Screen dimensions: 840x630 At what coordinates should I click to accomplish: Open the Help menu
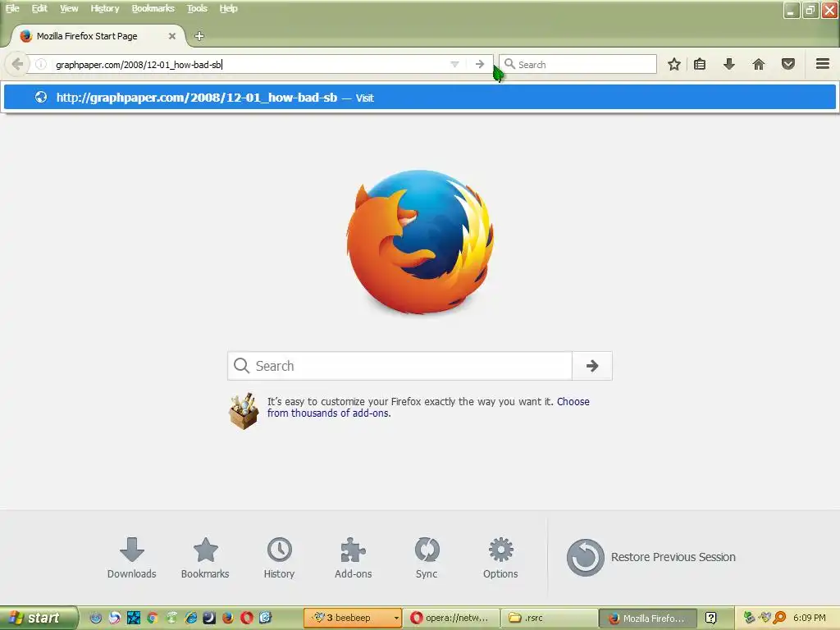click(x=228, y=8)
